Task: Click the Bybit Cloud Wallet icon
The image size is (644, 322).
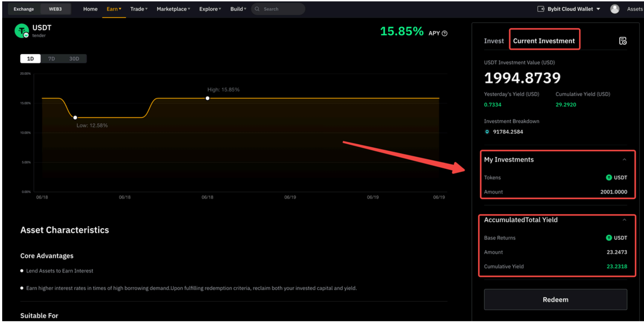Action: click(x=541, y=9)
